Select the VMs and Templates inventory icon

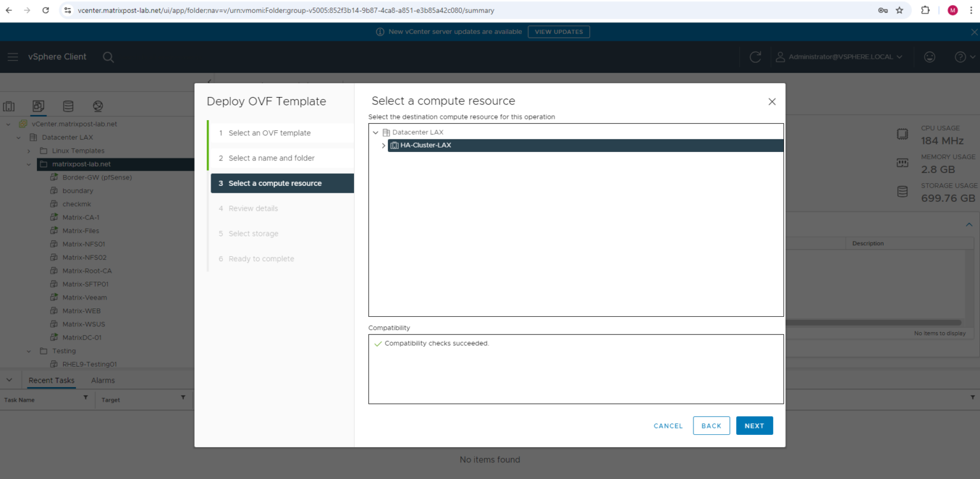[38, 106]
